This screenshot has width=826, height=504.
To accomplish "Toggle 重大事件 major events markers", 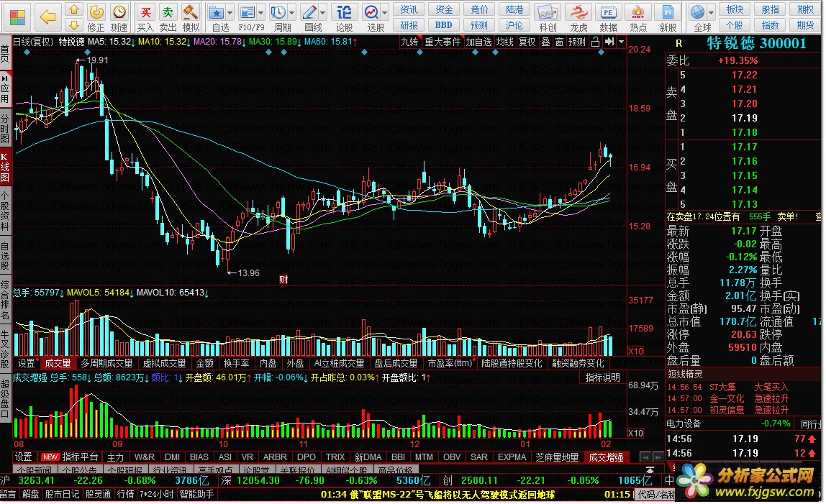I will point(442,42).
